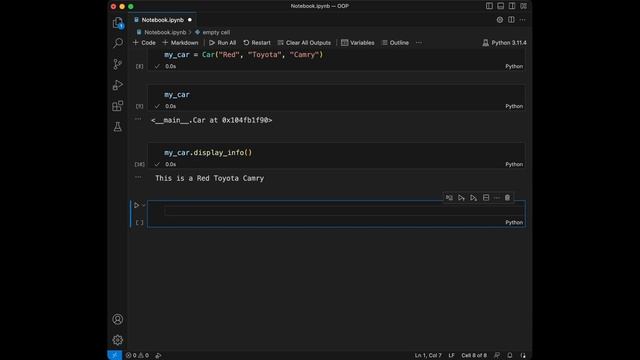Click into the empty code cell editor
Screen dimensions: 640x360
344,211
